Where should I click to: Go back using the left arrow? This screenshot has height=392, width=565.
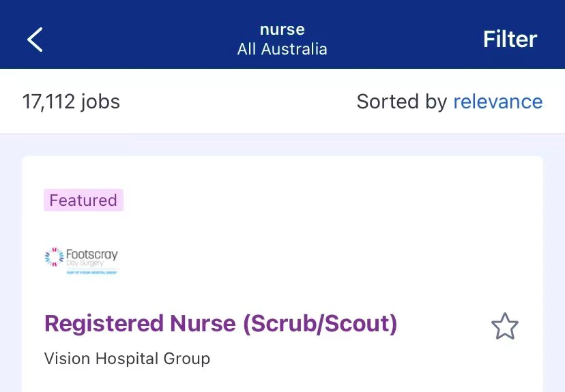pyautogui.click(x=35, y=40)
